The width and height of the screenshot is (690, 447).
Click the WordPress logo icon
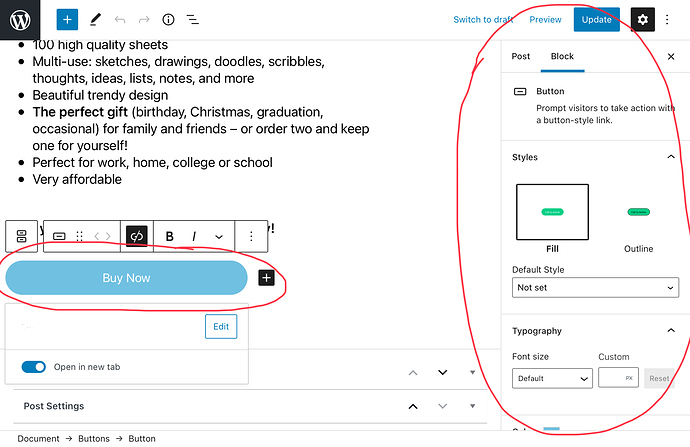click(20, 19)
